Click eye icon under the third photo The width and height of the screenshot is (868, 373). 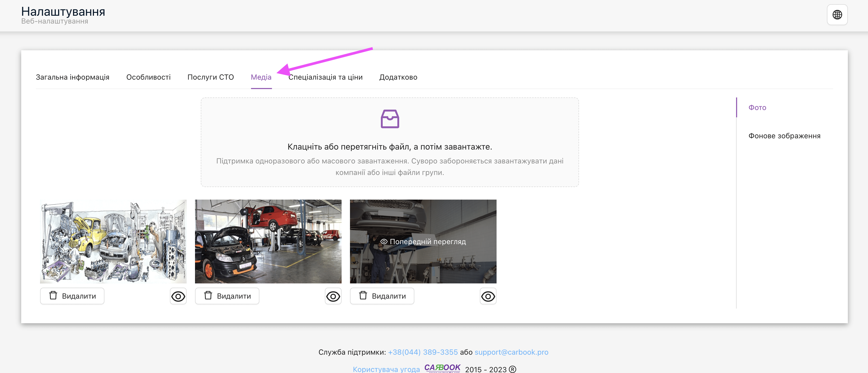pyautogui.click(x=488, y=297)
